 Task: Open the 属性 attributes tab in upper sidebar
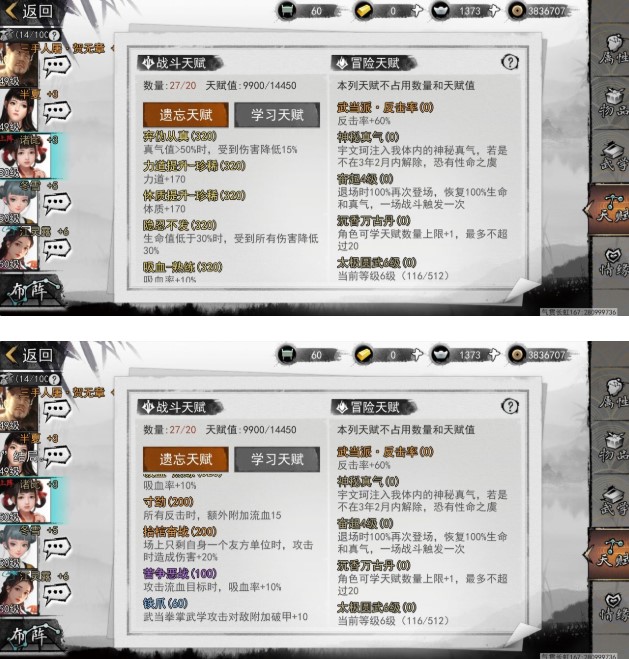[612, 53]
